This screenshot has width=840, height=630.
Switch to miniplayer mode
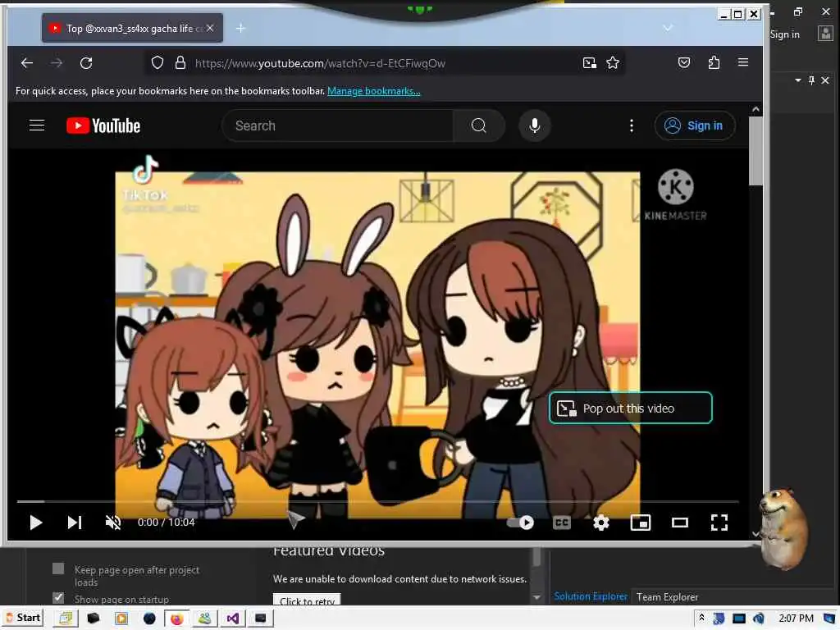[640, 523]
